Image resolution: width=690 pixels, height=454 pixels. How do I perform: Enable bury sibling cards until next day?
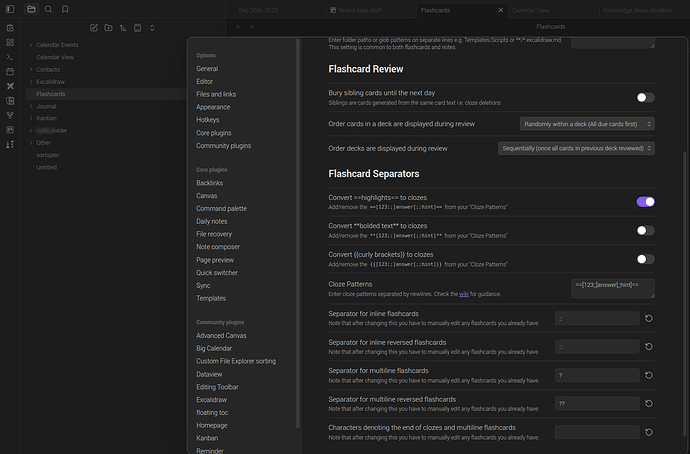coord(645,97)
